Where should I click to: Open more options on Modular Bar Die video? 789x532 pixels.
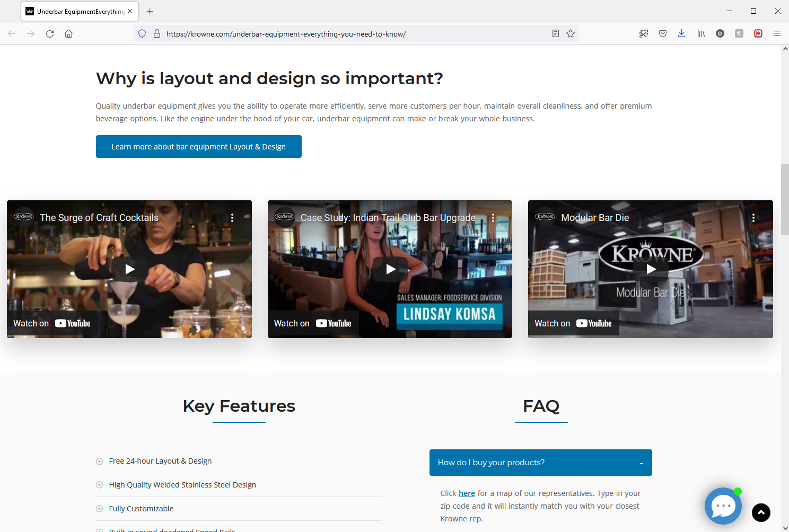753,218
